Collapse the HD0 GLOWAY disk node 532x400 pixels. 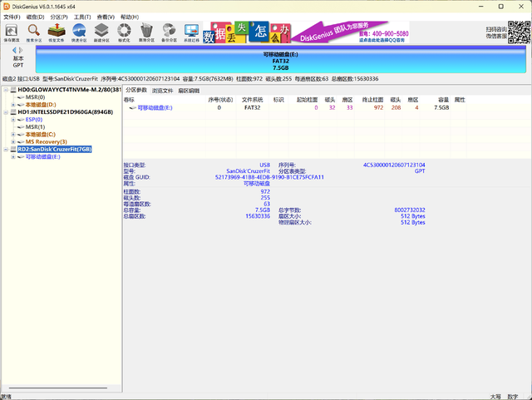6,90
